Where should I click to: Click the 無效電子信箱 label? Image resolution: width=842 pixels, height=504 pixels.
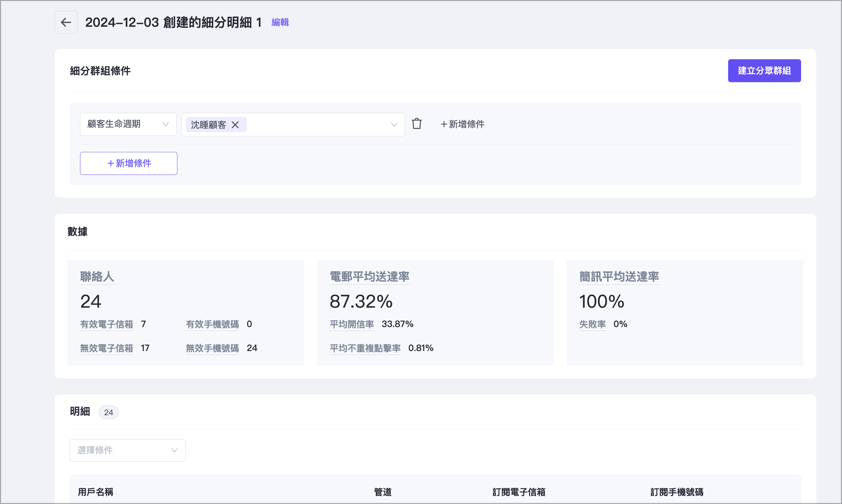[x=106, y=348]
